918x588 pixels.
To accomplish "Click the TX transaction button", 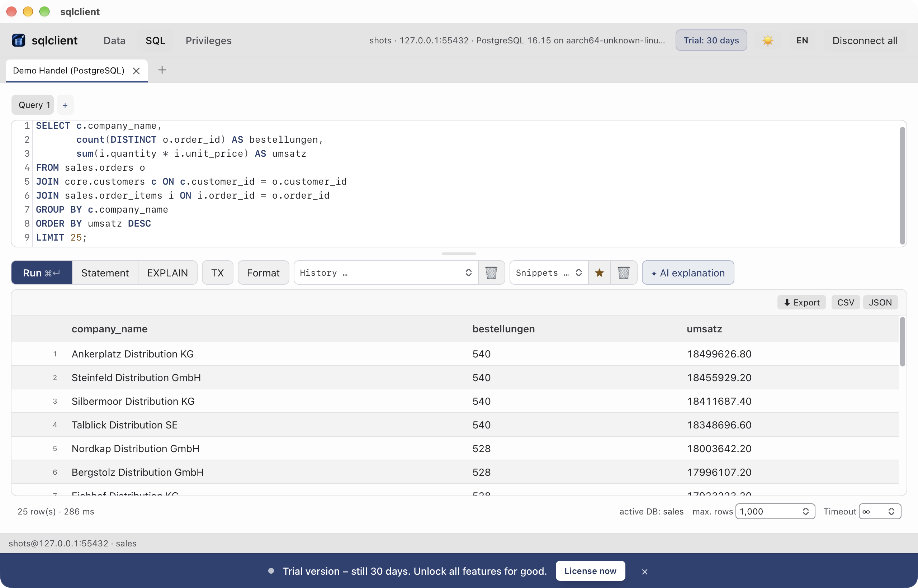I will [x=217, y=272].
